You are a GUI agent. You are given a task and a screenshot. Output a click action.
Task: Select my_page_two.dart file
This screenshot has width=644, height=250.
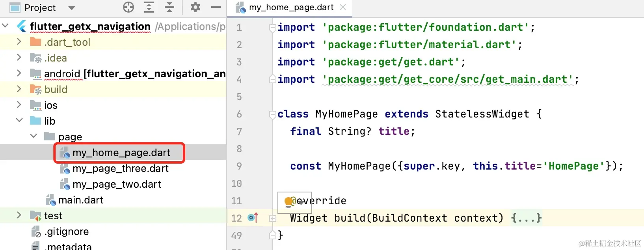click(117, 184)
